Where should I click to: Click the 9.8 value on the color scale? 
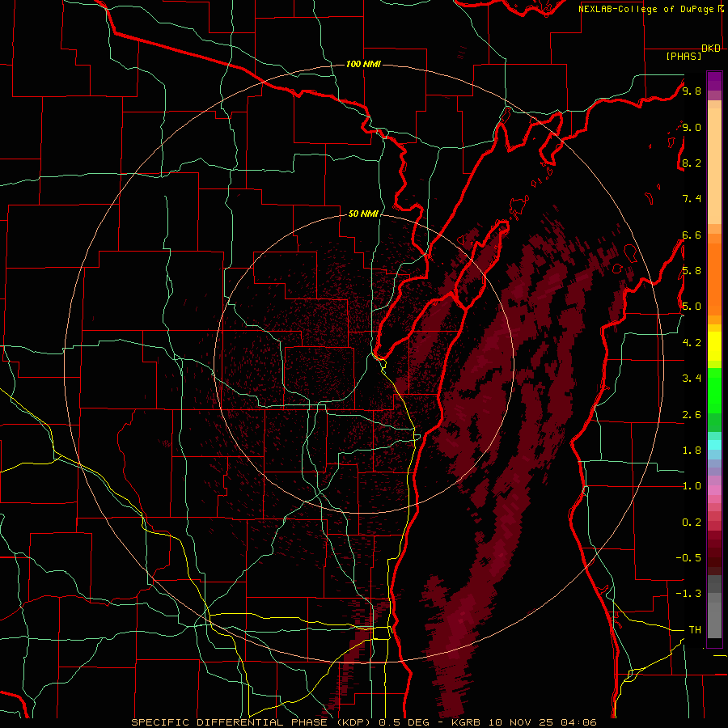(692, 91)
